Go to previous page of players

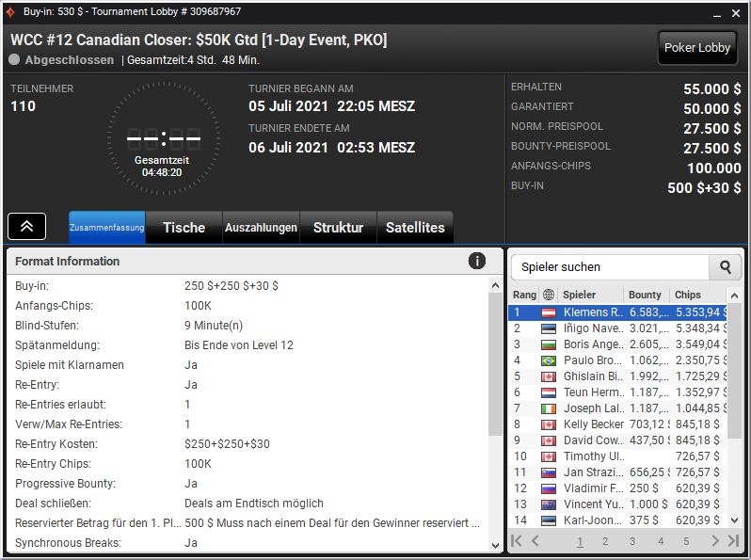(x=535, y=541)
